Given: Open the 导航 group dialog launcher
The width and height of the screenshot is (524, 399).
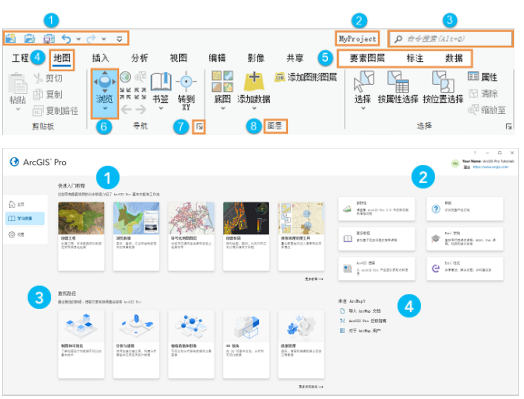Looking at the screenshot, I should click(x=199, y=127).
